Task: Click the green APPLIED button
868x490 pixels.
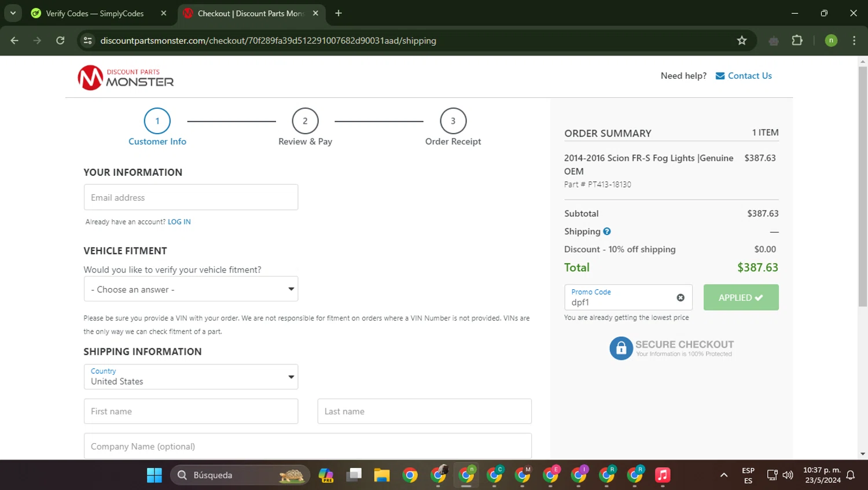Action: click(741, 297)
